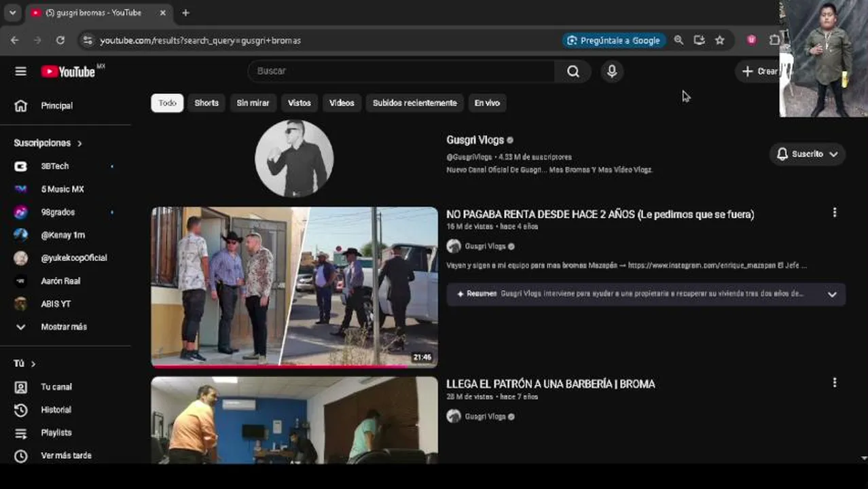
Task: Expand the Tú section
Action: [x=24, y=364]
